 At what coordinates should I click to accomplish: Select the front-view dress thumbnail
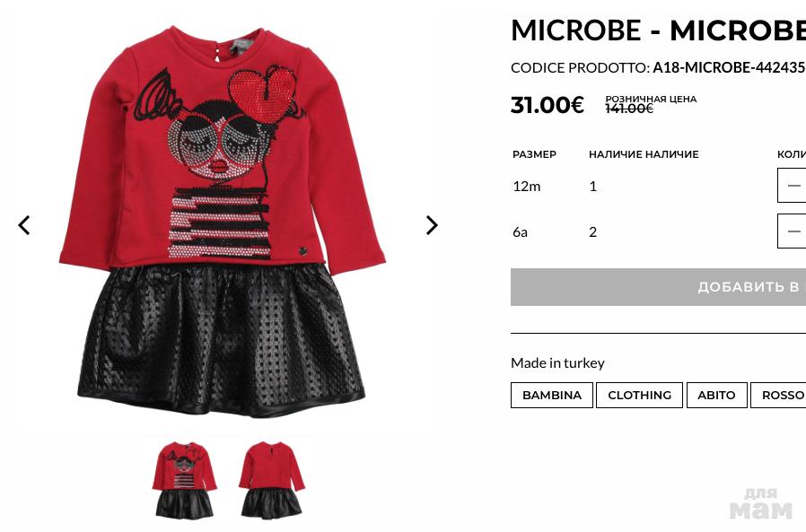(184, 480)
